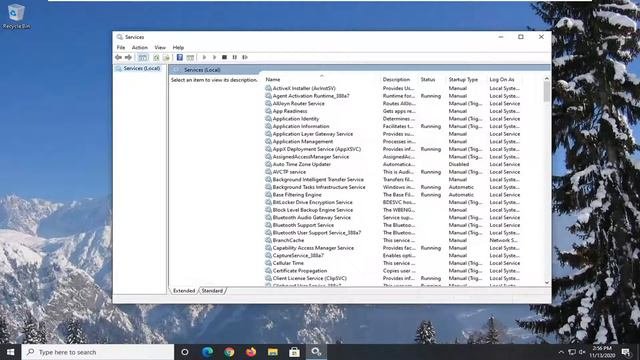Select AssignedAccessManager Service row
The width and height of the screenshot is (640, 360).
[311, 157]
